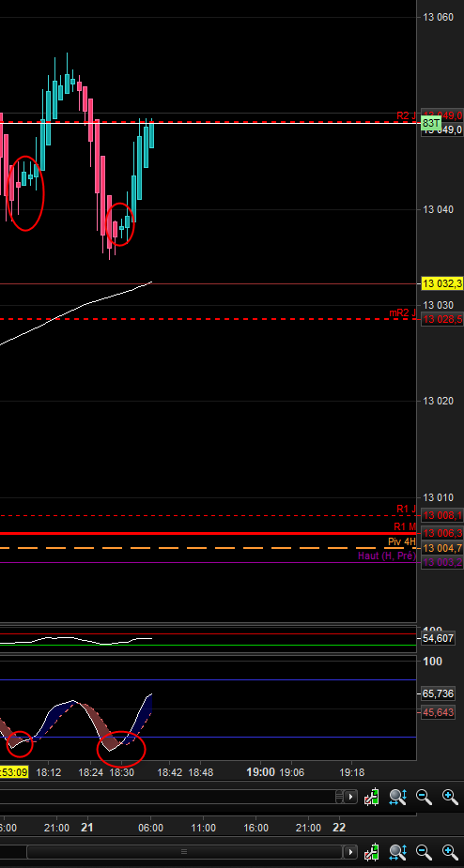464x868 pixels.
Task: Click the 54,607 indicator value label
Action: coord(438,638)
